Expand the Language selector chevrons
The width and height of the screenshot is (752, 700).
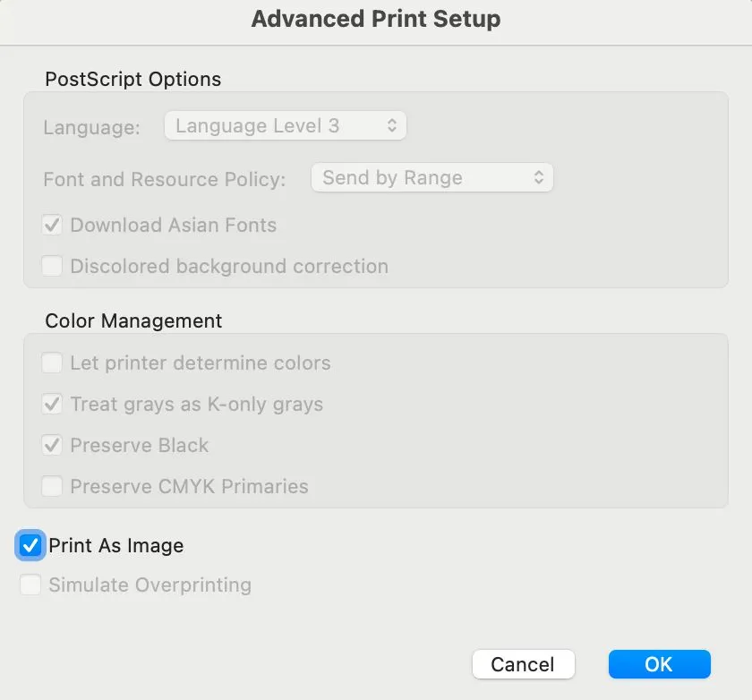(x=391, y=125)
